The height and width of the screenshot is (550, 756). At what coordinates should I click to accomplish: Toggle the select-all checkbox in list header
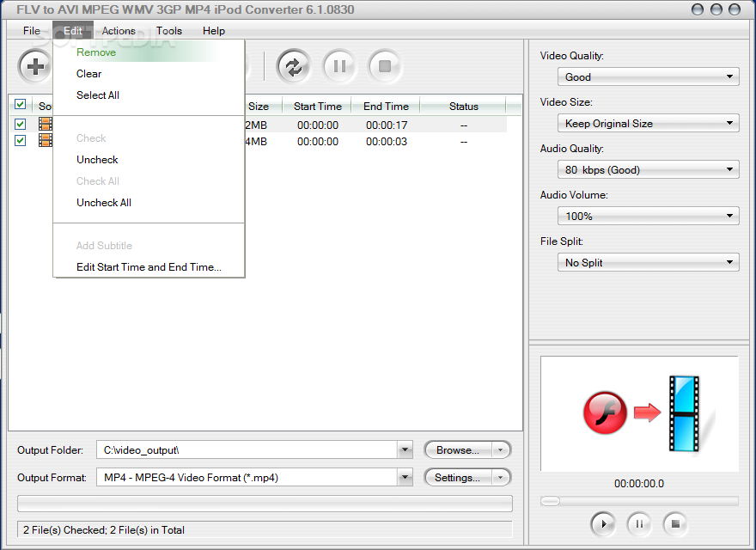pyautogui.click(x=21, y=104)
